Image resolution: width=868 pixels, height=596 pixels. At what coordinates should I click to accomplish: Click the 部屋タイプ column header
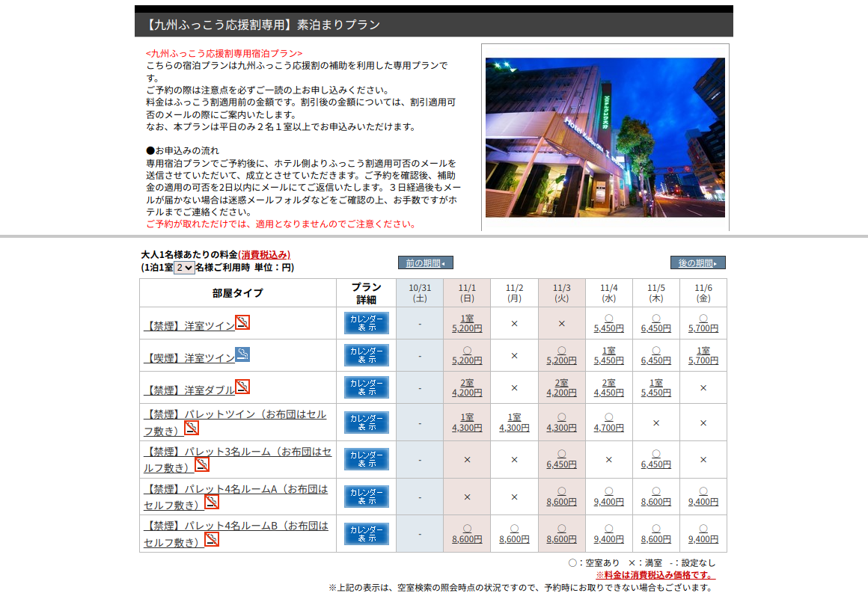click(x=238, y=292)
